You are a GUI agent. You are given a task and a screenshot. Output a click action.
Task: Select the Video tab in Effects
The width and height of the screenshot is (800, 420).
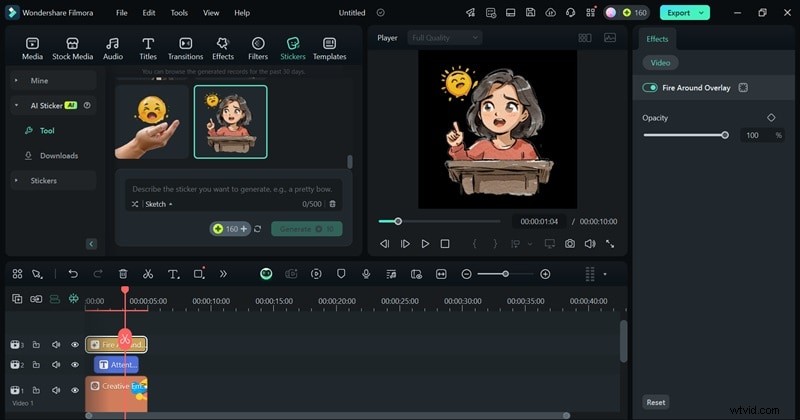click(x=660, y=63)
